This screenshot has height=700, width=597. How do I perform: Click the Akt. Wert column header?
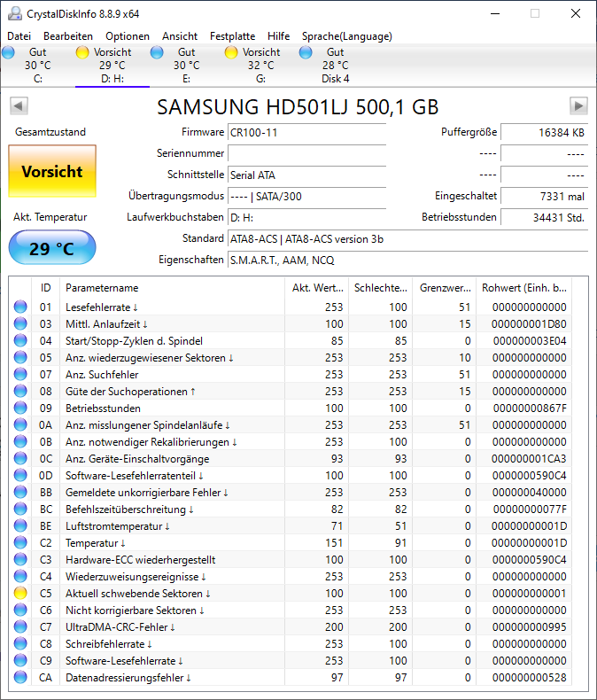click(316, 288)
